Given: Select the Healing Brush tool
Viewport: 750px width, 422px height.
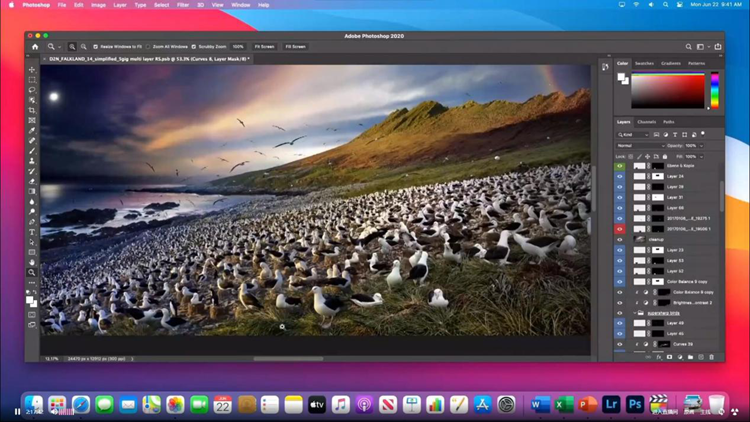Looking at the screenshot, I should pyautogui.click(x=32, y=141).
